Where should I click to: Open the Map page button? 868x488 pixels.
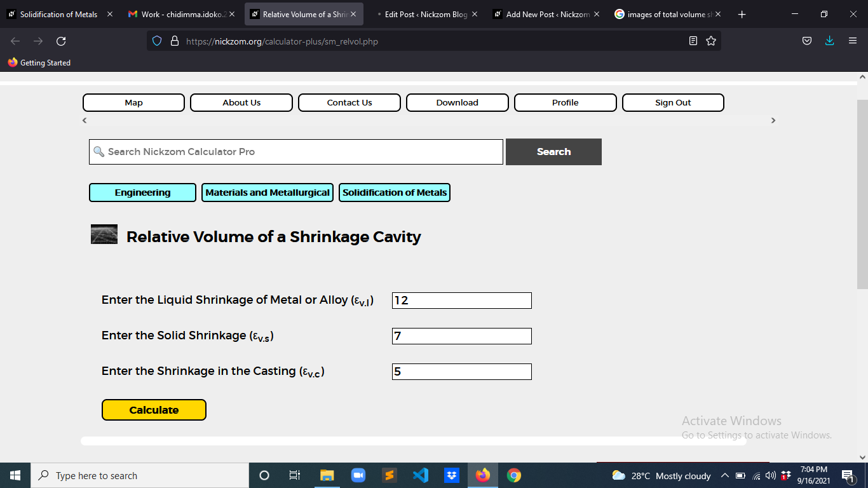133,102
